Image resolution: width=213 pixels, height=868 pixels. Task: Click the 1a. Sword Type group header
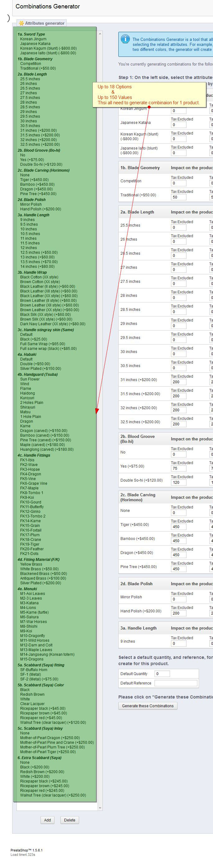click(31, 34)
